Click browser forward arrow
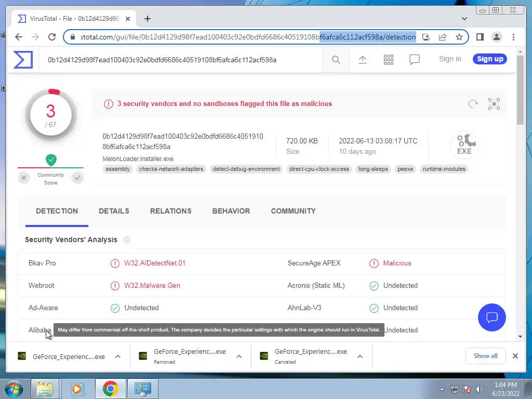 coord(35,37)
